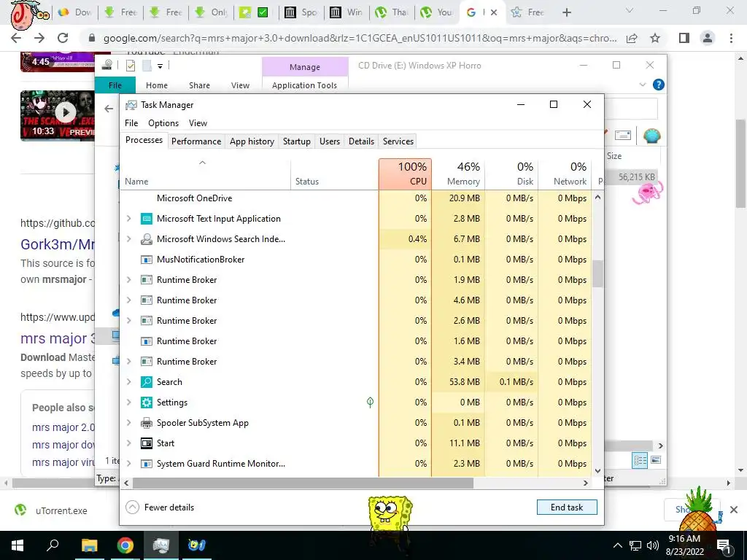Viewport: 747px width, 560px height.
Task: Switch to the Details tab
Action: tap(361, 141)
